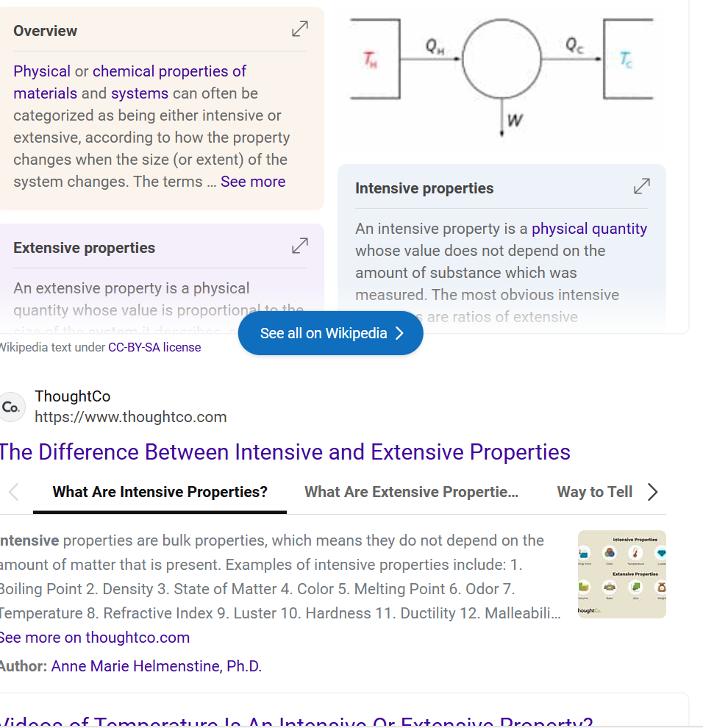The width and height of the screenshot is (703, 728).
Task: Click the thoughtco.com URL text
Action: [131, 417]
